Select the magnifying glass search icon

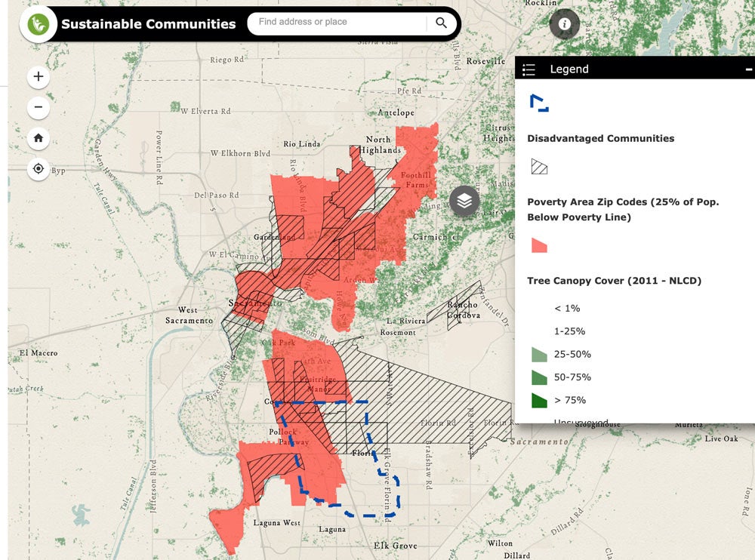441,23
